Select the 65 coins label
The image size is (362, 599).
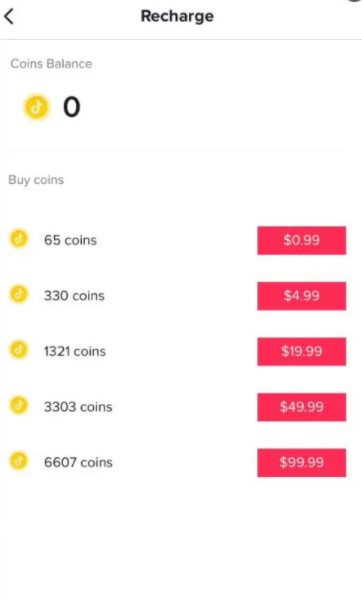70,240
